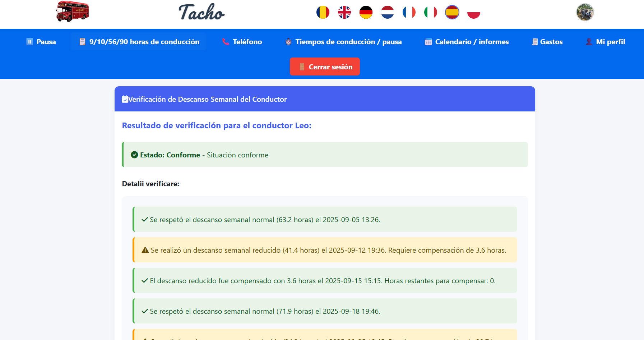Navigate to Tiempos de conducción / pausa

343,42
